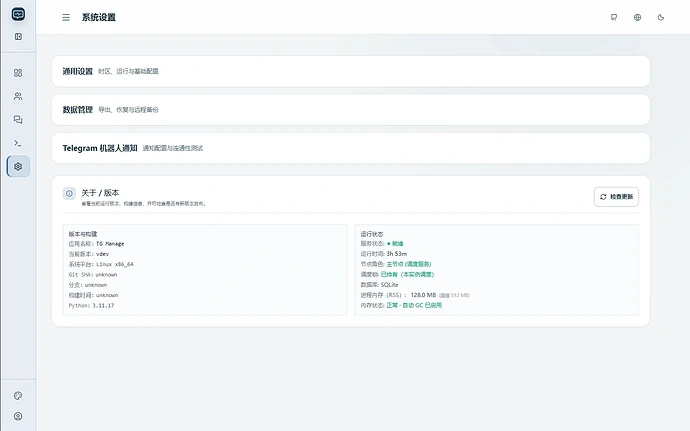Click the Python 3.11.17 row
The height and width of the screenshot is (431, 690).
(91, 305)
